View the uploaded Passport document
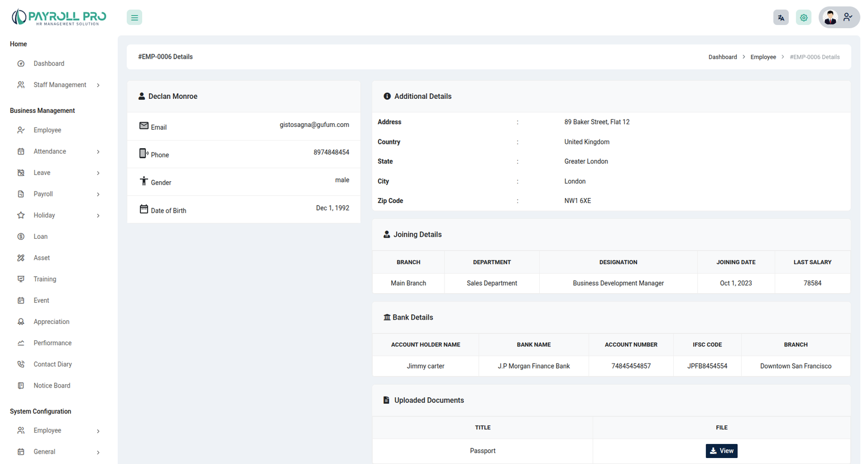Viewport: 868px width, 464px height. pos(721,451)
